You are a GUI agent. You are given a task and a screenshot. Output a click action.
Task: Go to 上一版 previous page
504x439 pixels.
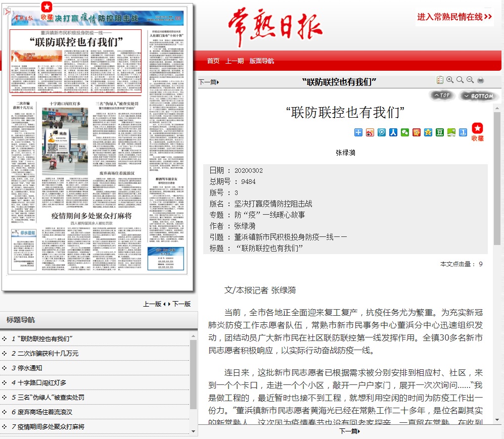(152, 304)
